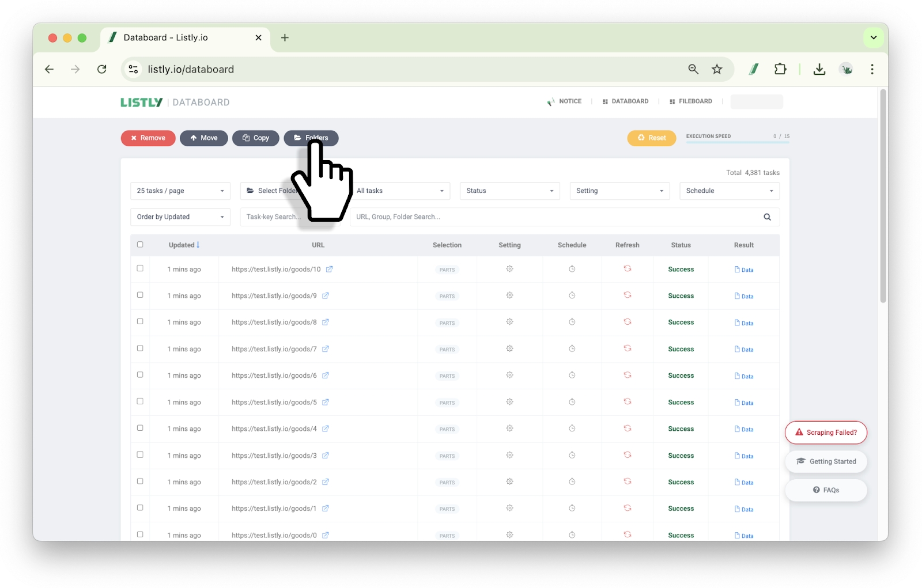Open NOTICE in the top navigation
Viewport: 922px width, 588px height.
tap(565, 101)
